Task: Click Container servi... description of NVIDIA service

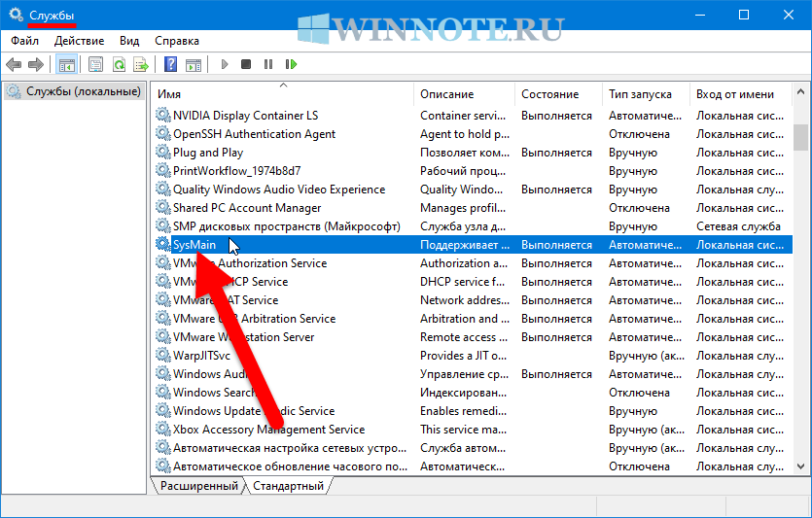Action: tap(463, 116)
